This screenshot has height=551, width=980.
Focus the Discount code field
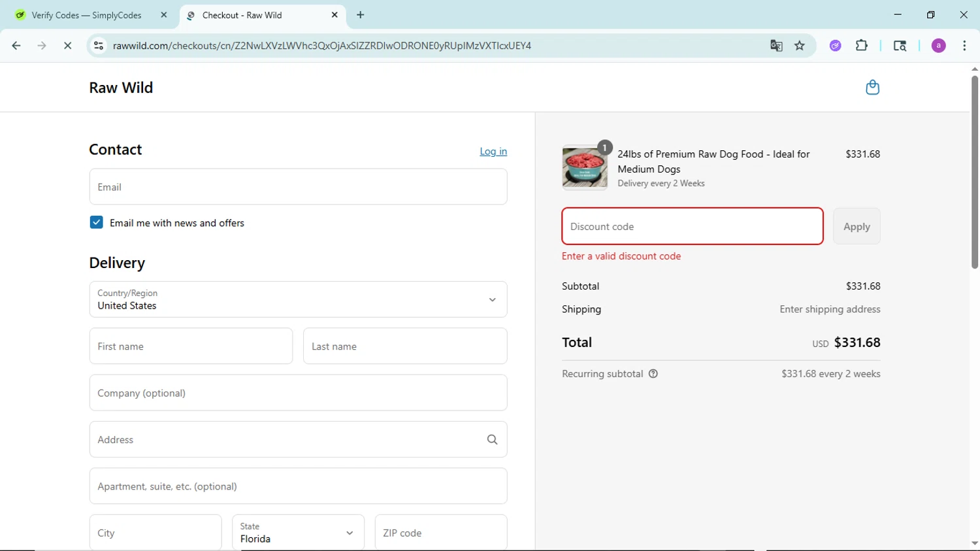[x=693, y=226]
